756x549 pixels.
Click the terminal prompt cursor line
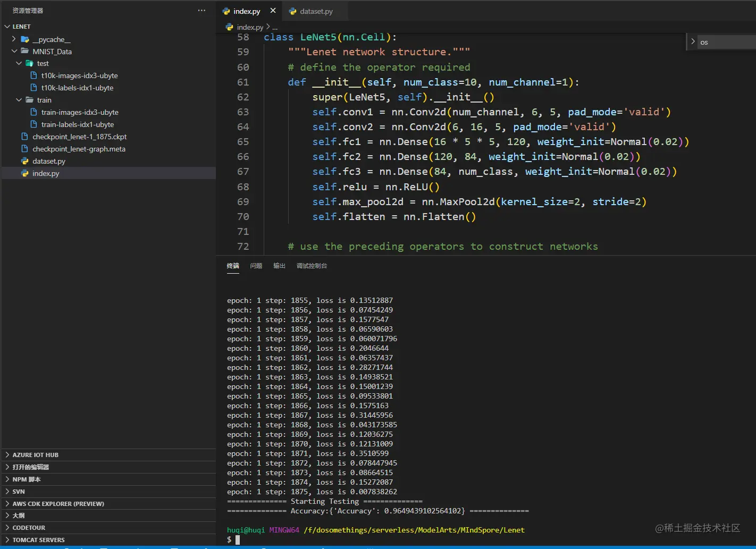[x=233, y=539]
